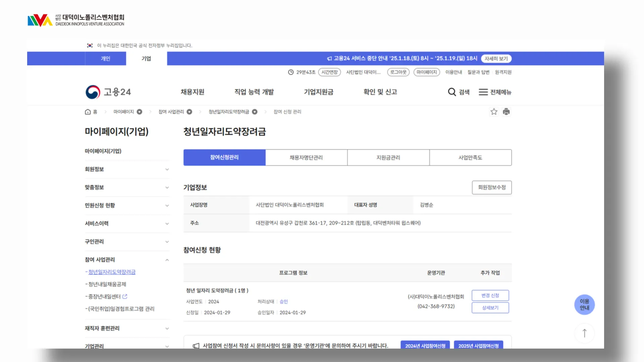
Task: Switch to the 지원금관리 tab
Action: tap(388, 158)
